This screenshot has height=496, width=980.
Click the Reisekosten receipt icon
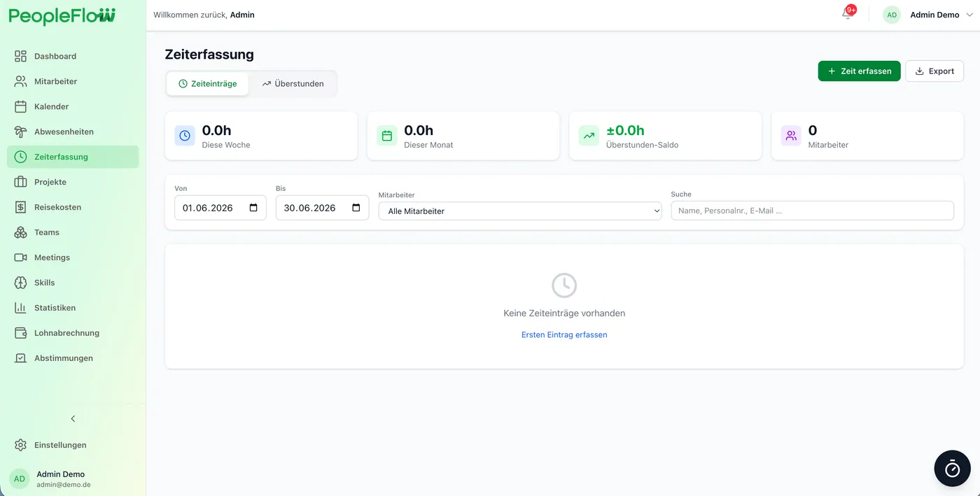pos(20,207)
